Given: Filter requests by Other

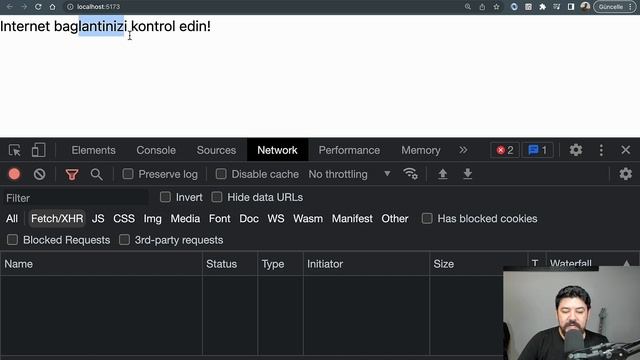Looking at the screenshot, I should coord(395,219).
